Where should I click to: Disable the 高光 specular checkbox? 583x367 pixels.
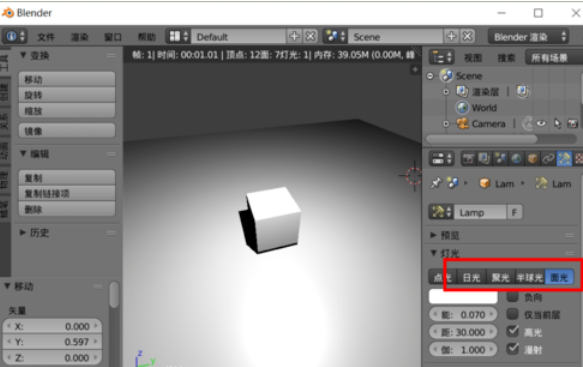513,331
